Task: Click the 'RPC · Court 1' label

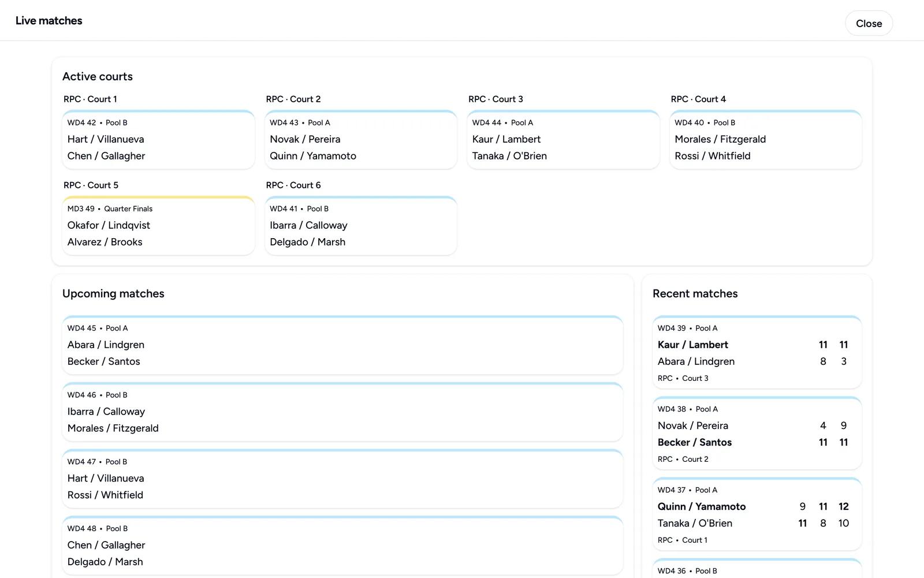Action: [x=90, y=99]
